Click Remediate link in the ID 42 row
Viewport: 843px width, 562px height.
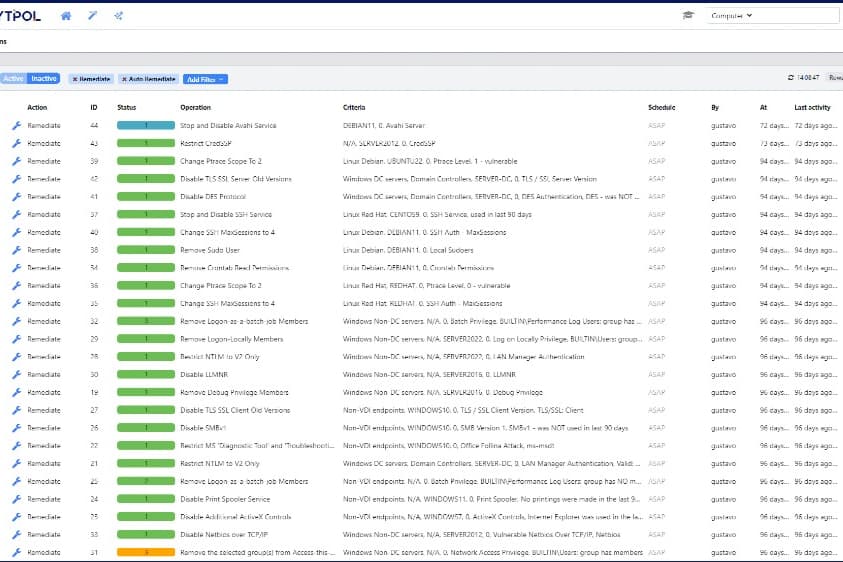(x=44, y=179)
